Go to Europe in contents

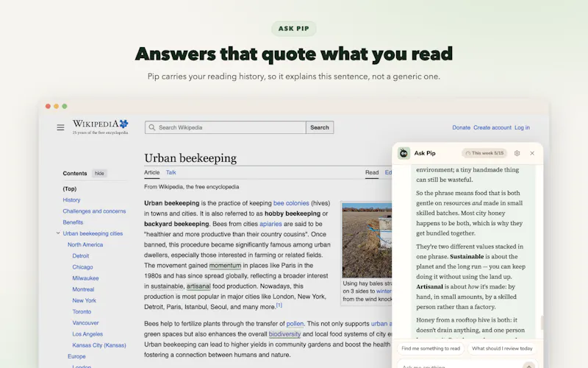click(77, 356)
